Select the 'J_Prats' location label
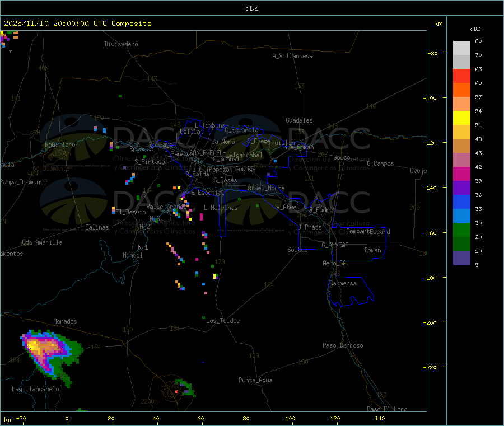Screen dimensions: 504x426 coord(310,227)
